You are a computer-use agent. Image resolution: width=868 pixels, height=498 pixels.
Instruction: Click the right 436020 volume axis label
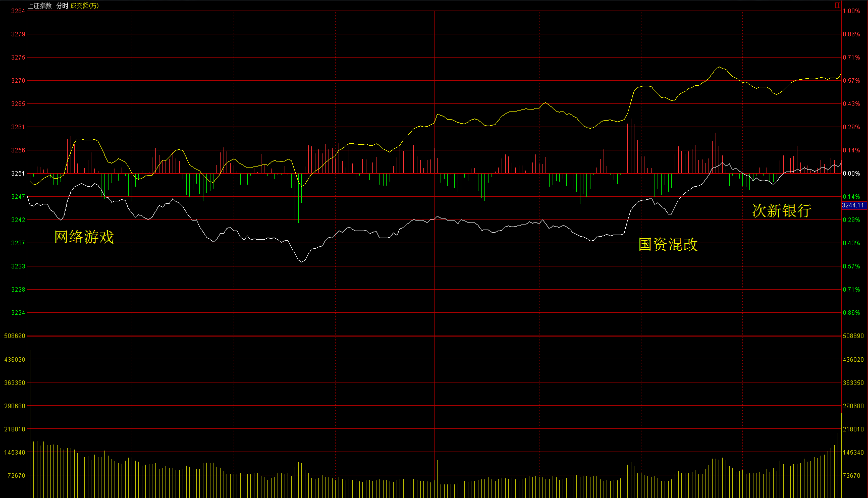853,360
